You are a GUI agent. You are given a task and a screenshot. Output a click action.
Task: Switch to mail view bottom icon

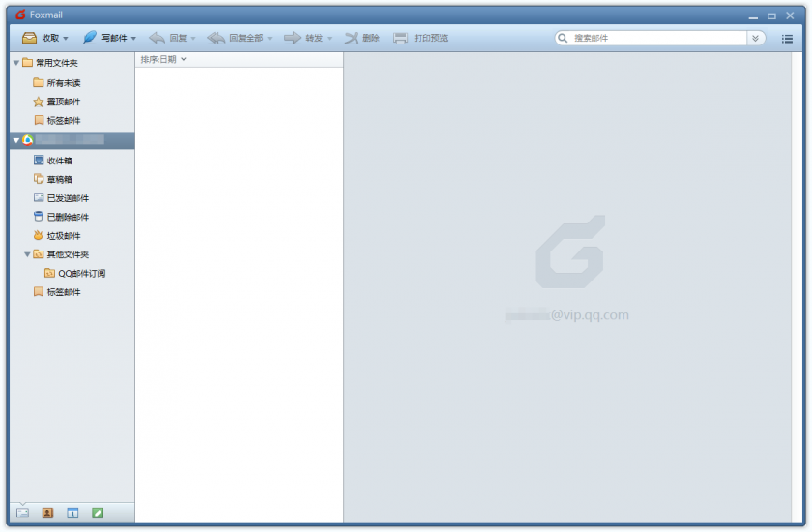click(x=22, y=513)
